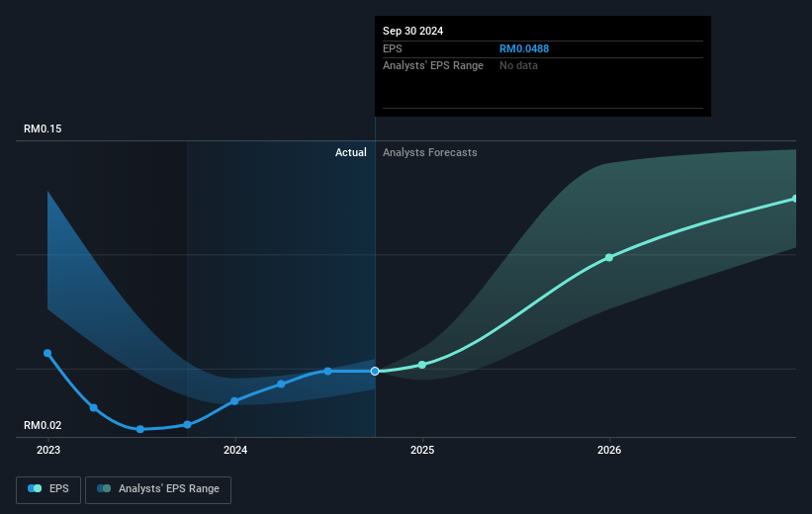Viewport: 812px width, 514px height.
Task: Click the No data text in tooltip
Action: click(x=518, y=66)
